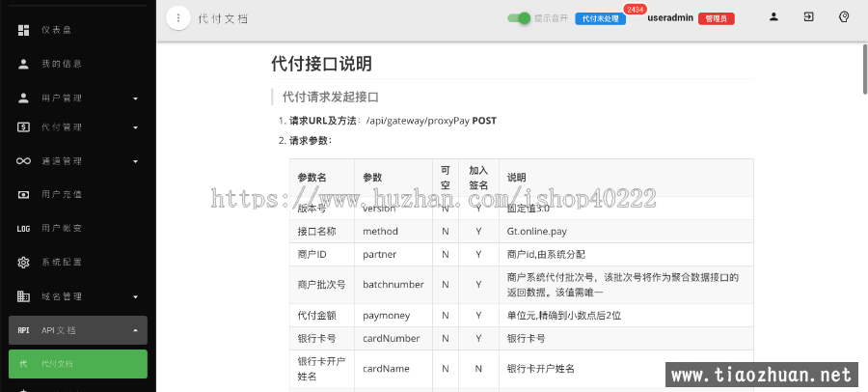Click the 通道管理 infinity icon
Viewport: 868px width, 392px height.
tap(23, 161)
